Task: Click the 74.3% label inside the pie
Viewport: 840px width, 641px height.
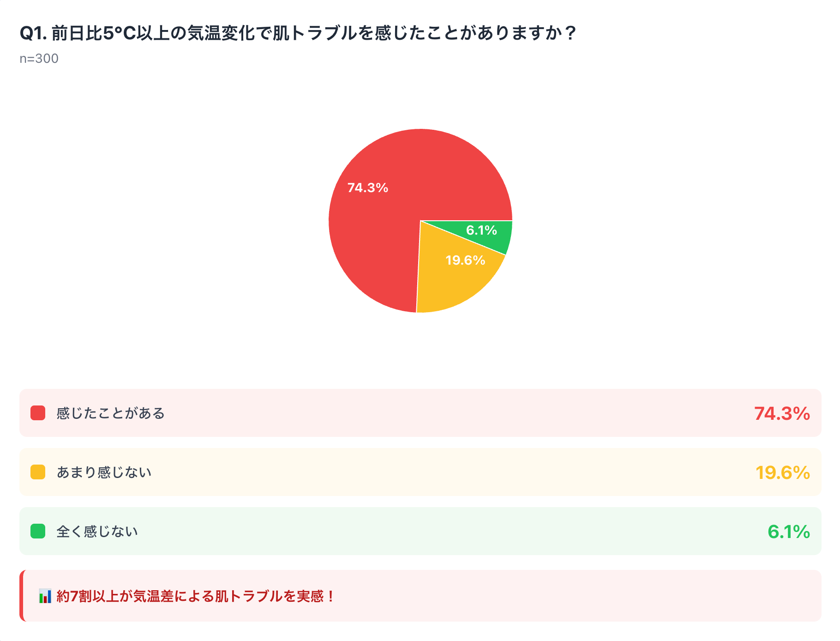Action: (x=367, y=187)
